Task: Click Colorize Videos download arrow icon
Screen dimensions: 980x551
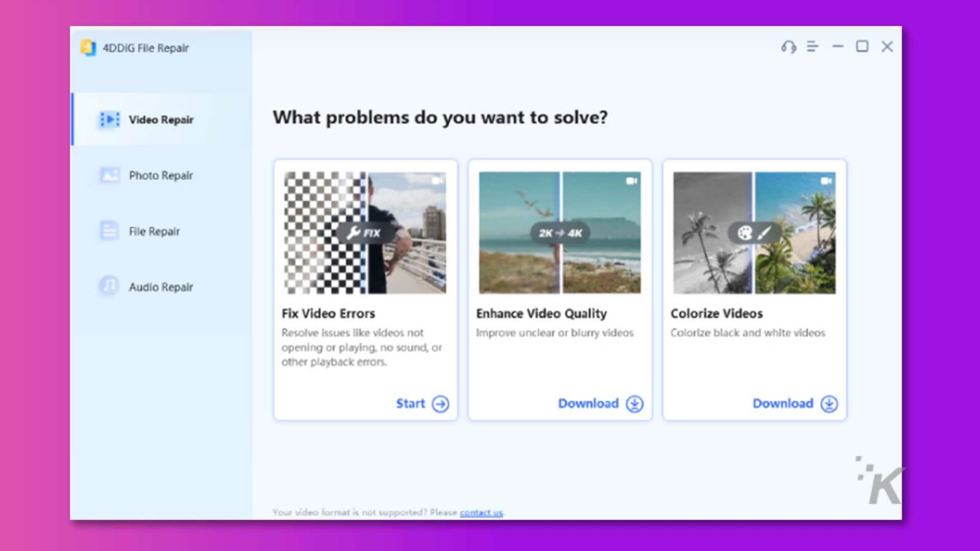Action: click(x=829, y=404)
